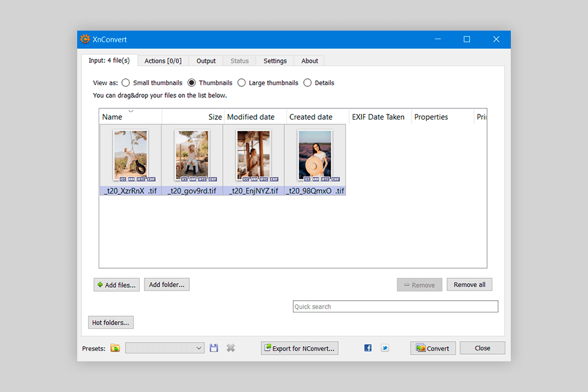The image size is (588, 392).
Task: Open the Facebook icon link
Action: point(368,348)
